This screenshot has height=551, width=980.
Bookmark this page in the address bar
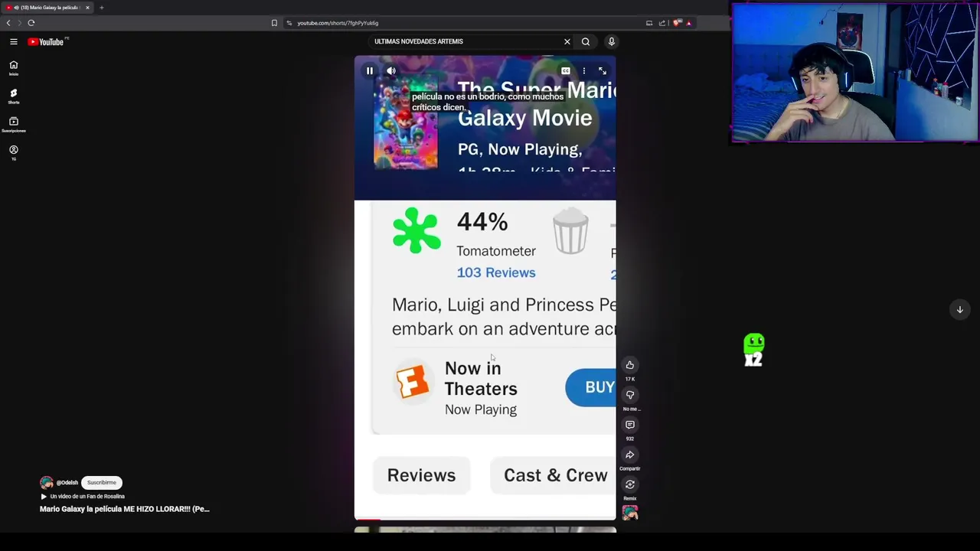point(274,23)
